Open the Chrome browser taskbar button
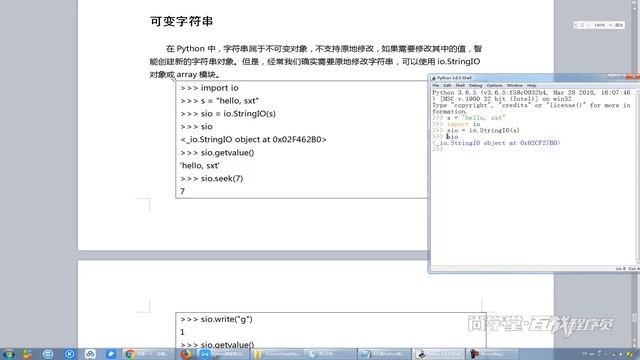The height and width of the screenshot is (360, 640). tap(148, 354)
